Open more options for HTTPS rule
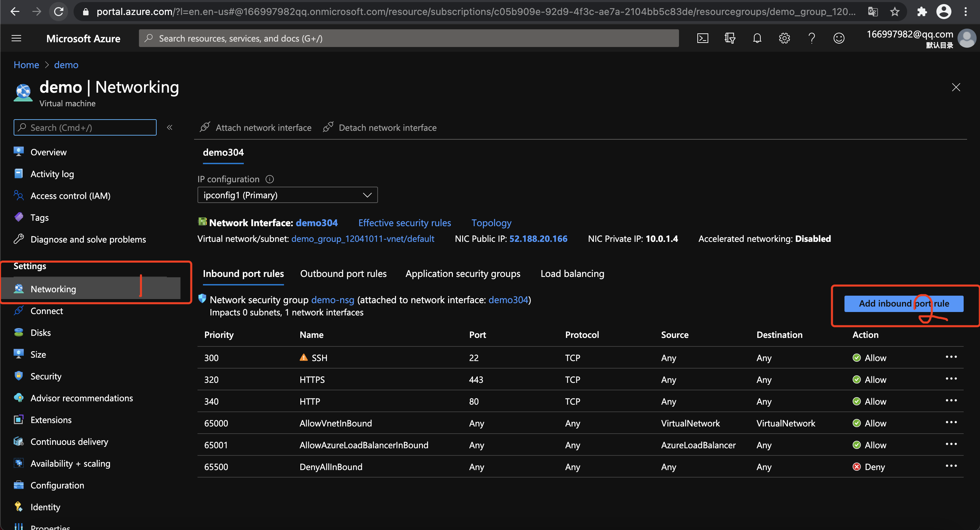This screenshot has width=980, height=530. click(951, 378)
